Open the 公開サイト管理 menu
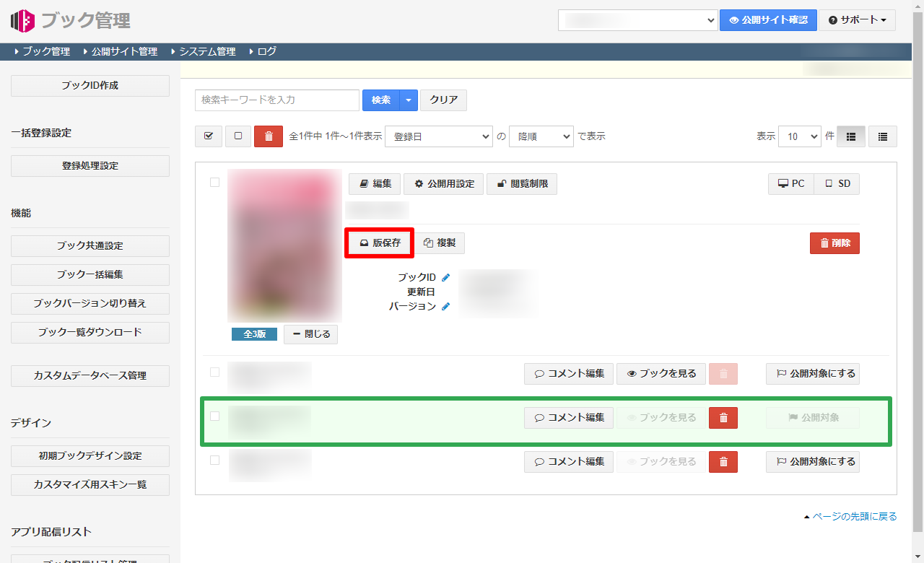The width and height of the screenshot is (924, 563). [x=124, y=51]
